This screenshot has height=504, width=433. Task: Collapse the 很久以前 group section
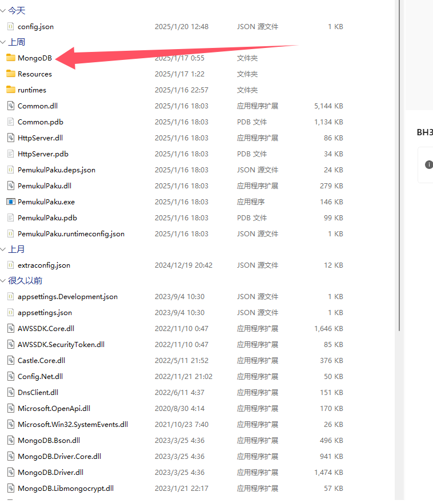[x=3, y=280]
